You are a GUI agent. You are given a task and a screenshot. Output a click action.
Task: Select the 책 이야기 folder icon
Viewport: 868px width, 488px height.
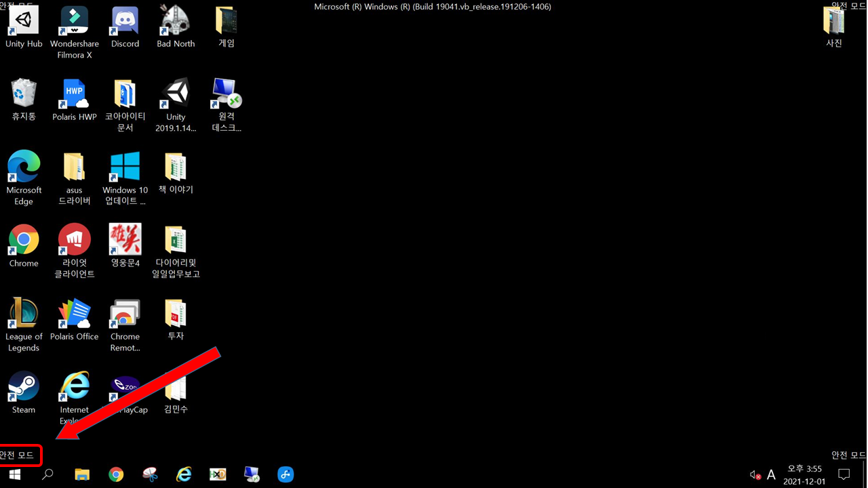click(x=176, y=174)
